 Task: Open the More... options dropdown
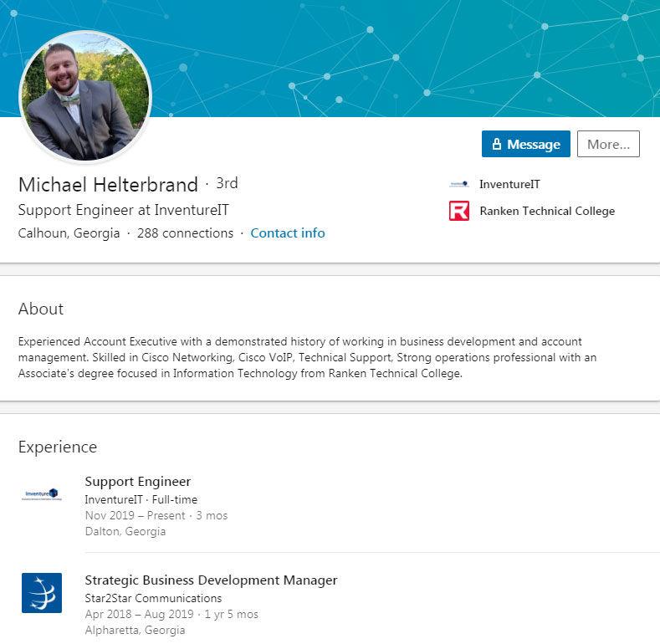coord(608,144)
